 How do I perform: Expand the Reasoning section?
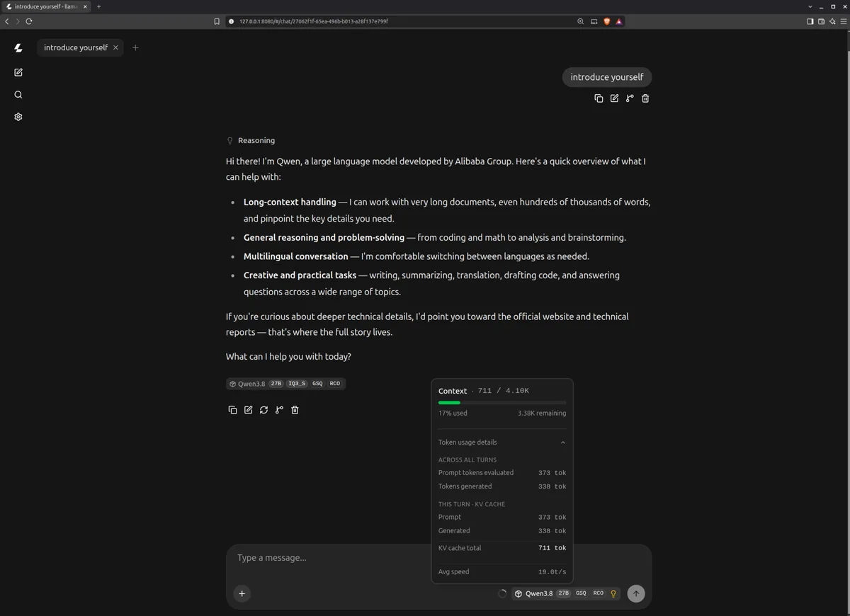251,140
